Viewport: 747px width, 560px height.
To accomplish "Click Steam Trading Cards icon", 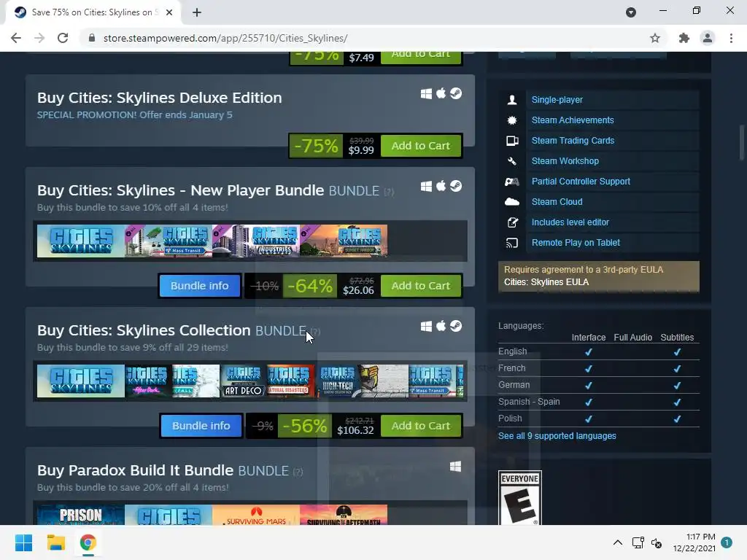I will (512, 141).
